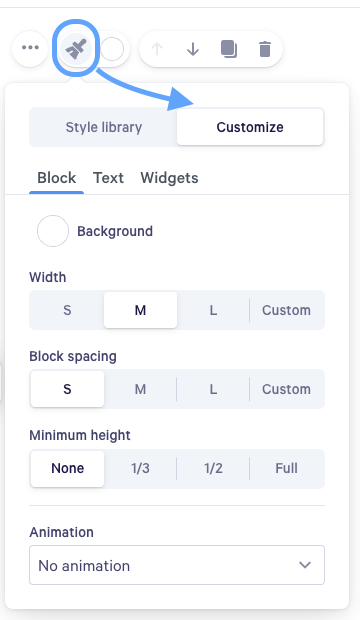Move block up with up arrow
360x620 pixels.
click(x=157, y=49)
